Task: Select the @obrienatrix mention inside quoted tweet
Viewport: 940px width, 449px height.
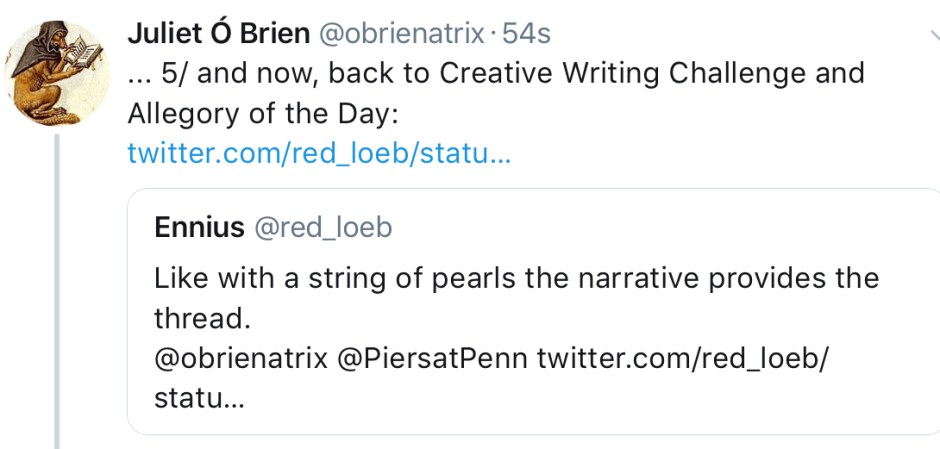Action: click(x=241, y=357)
